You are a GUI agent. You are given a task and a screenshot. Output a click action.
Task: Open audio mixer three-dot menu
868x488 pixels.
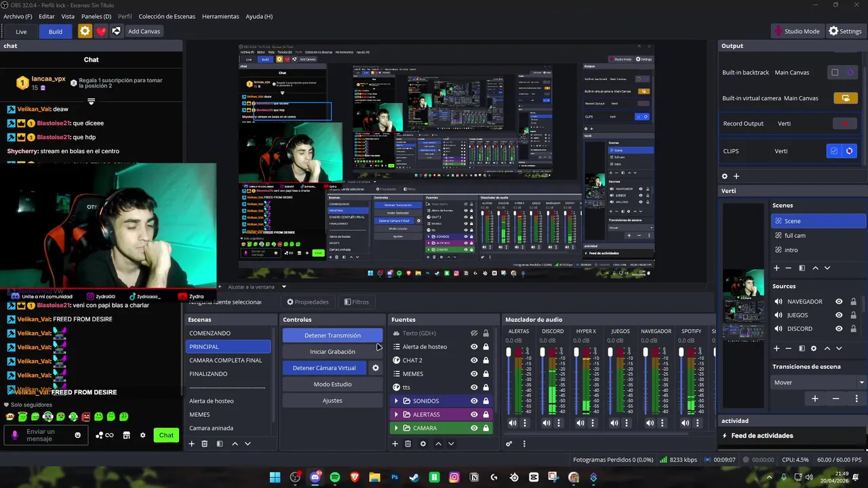click(x=524, y=444)
